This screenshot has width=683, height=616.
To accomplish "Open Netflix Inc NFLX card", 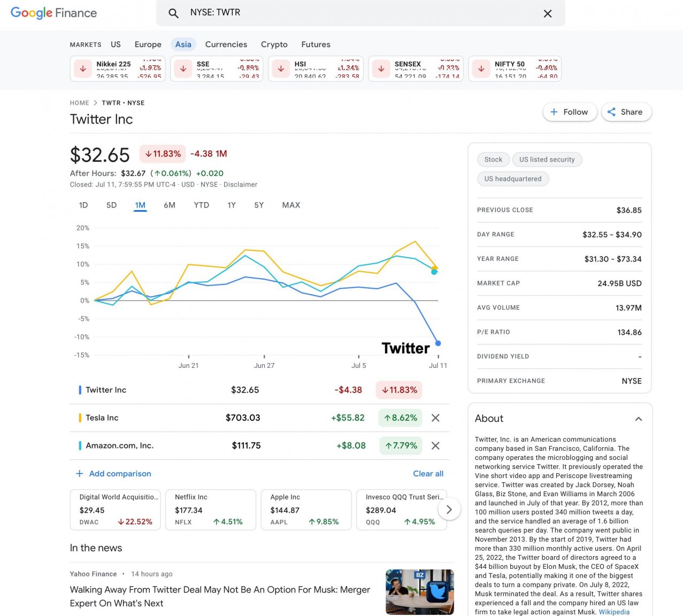I will tap(211, 510).
